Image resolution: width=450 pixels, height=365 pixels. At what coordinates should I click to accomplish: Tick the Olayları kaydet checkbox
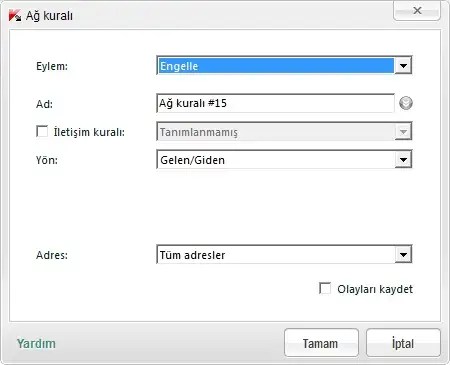325,288
